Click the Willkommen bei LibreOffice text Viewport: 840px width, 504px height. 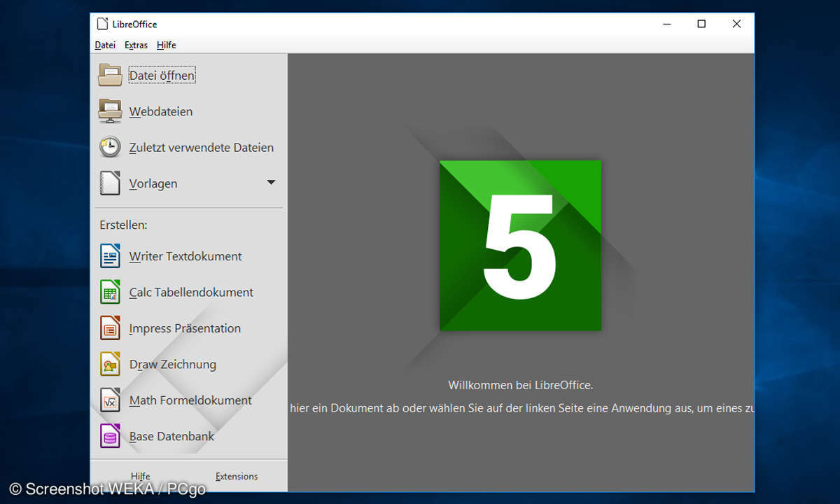click(521, 385)
